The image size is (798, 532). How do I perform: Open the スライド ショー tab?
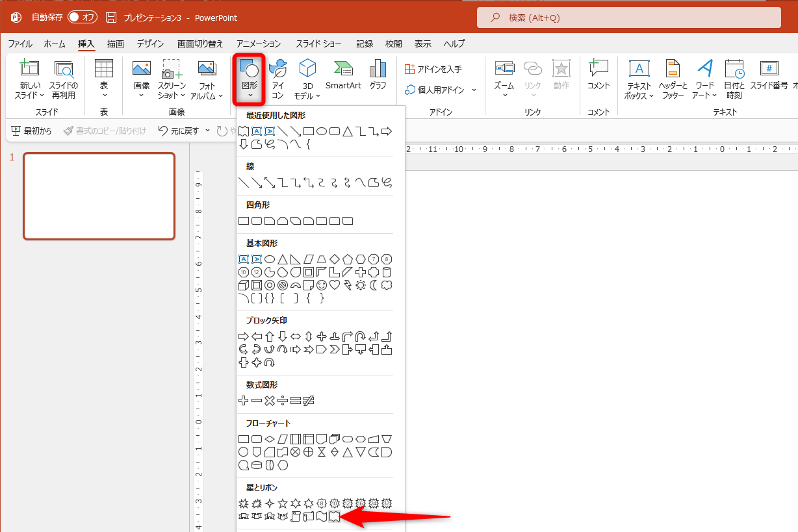coord(318,44)
